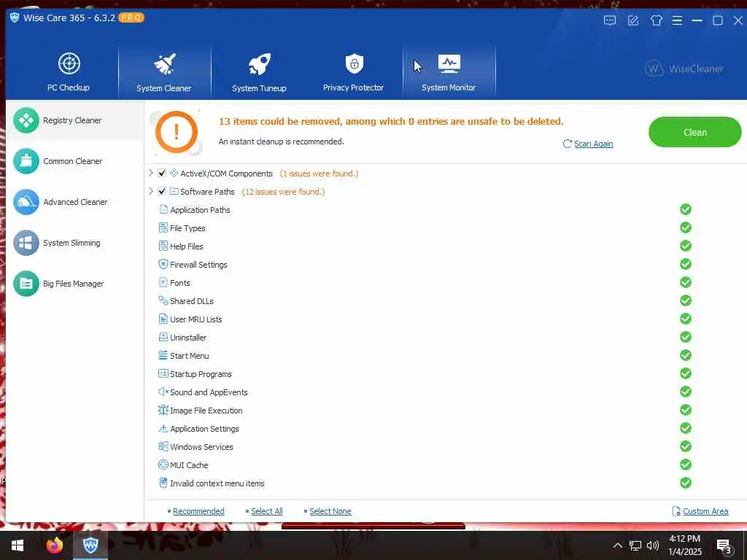Image resolution: width=747 pixels, height=560 pixels.
Task: Open the feedback chat icon in title bar
Action: click(x=610, y=20)
